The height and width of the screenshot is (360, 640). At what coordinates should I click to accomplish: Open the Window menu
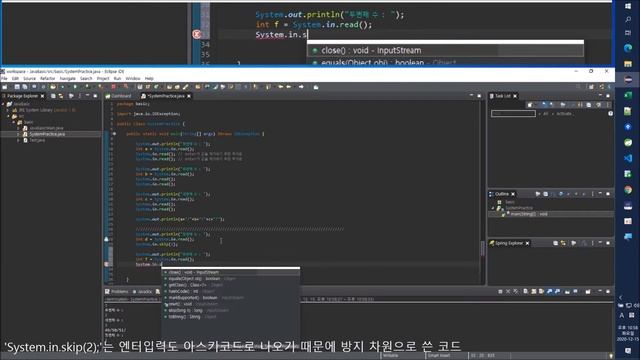[133, 78]
